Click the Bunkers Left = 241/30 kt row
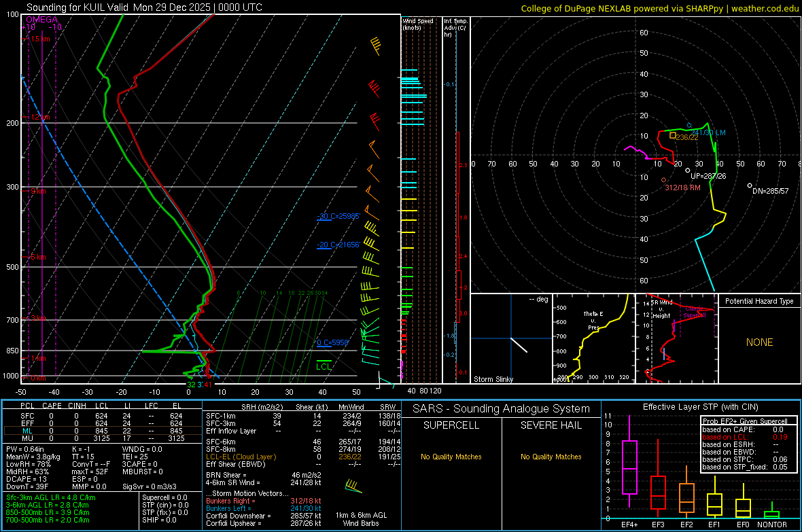802x532 pixels. 264,508
